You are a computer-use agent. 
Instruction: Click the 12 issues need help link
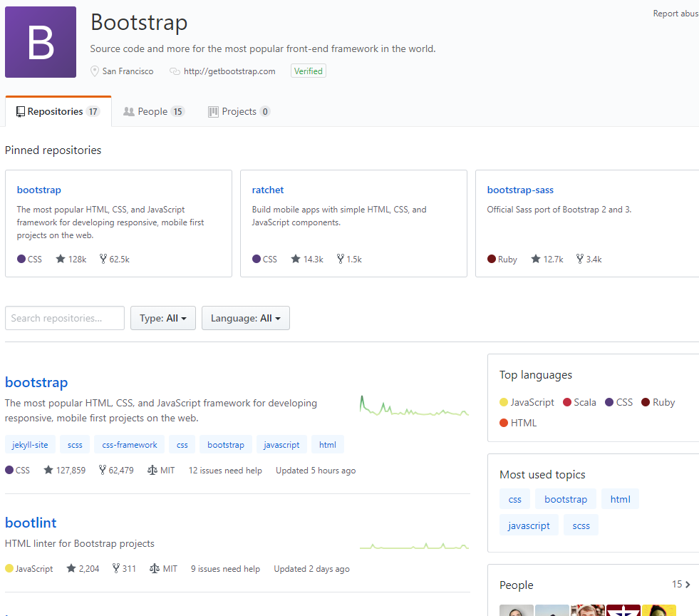click(225, 470)
